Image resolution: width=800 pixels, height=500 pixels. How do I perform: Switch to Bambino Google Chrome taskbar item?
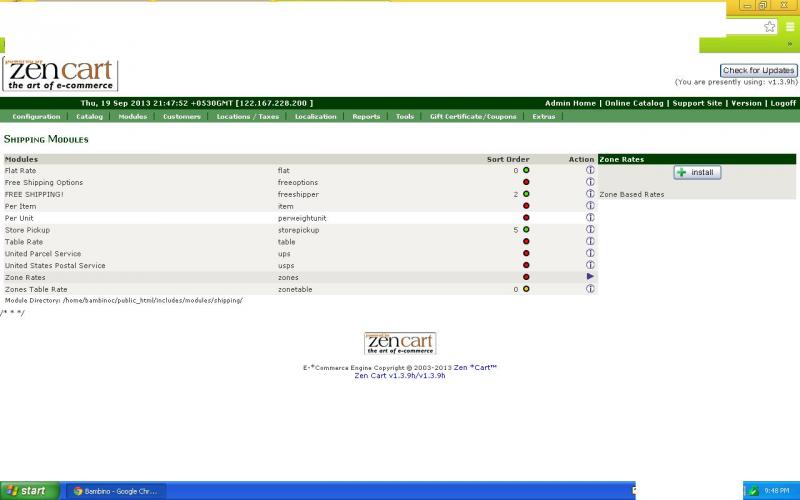[116, 491]
